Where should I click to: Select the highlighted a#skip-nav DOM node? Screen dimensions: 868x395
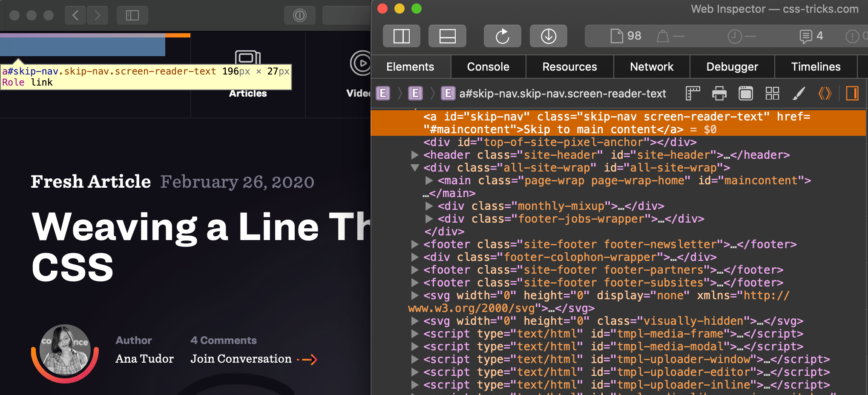[x=618, y=123]
